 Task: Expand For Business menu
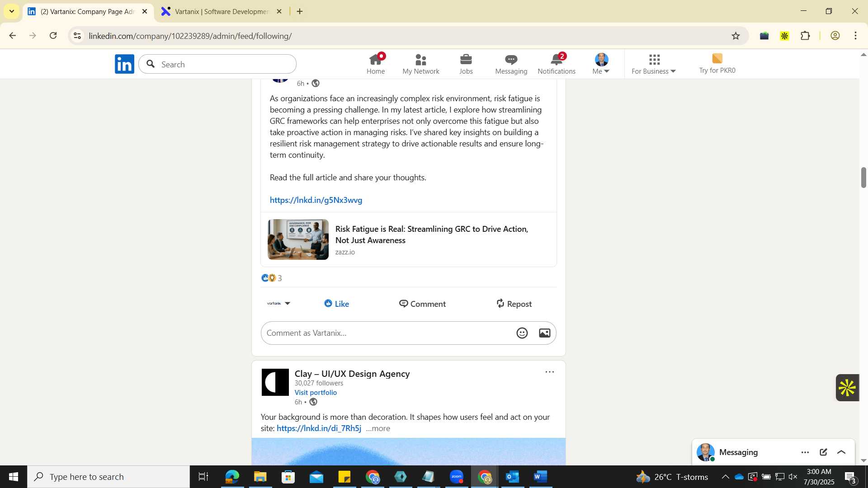[654, 64]
